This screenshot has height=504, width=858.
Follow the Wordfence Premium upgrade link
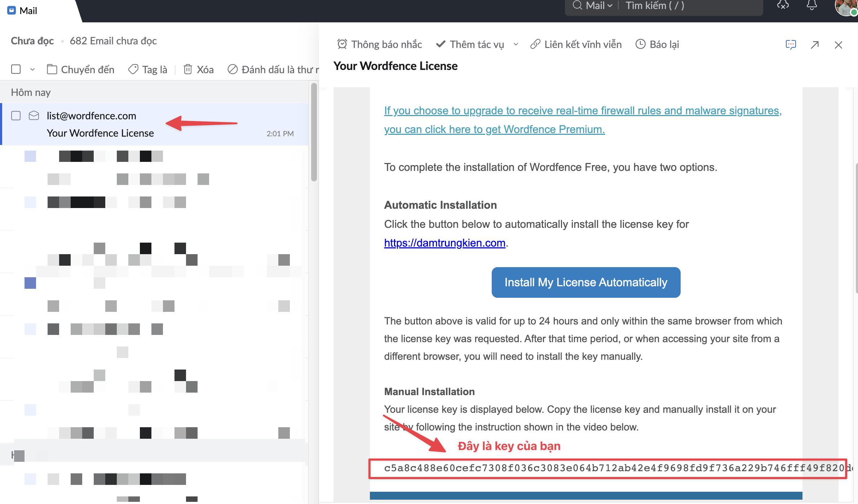tap(583, 120)
